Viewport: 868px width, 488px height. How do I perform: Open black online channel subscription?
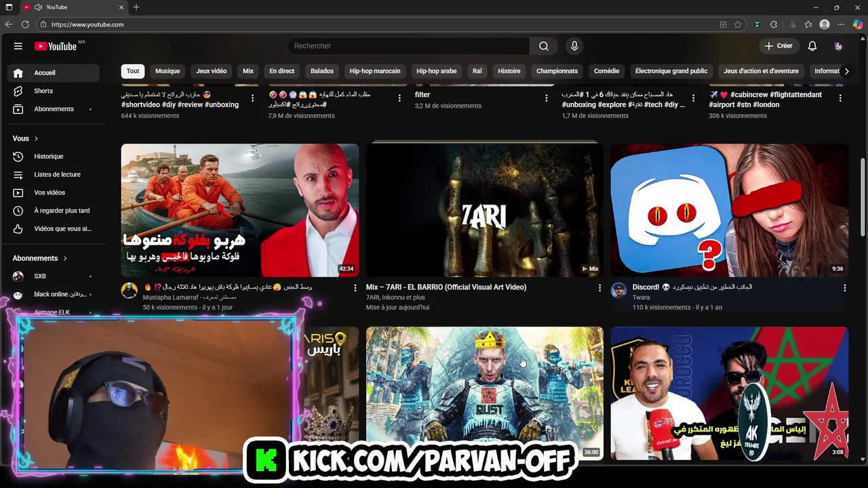[53, 294]
